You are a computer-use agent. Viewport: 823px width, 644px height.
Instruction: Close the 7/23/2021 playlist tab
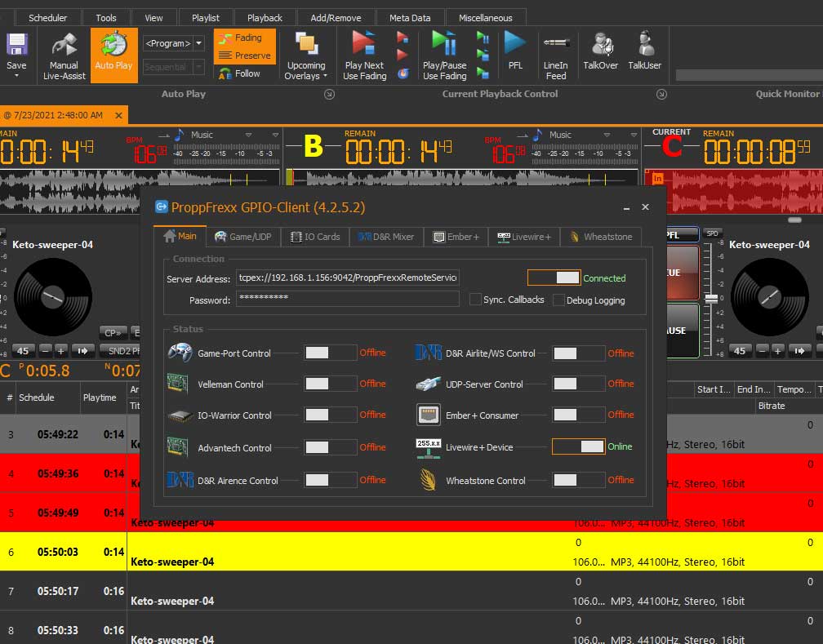click(x=119, y=115)
